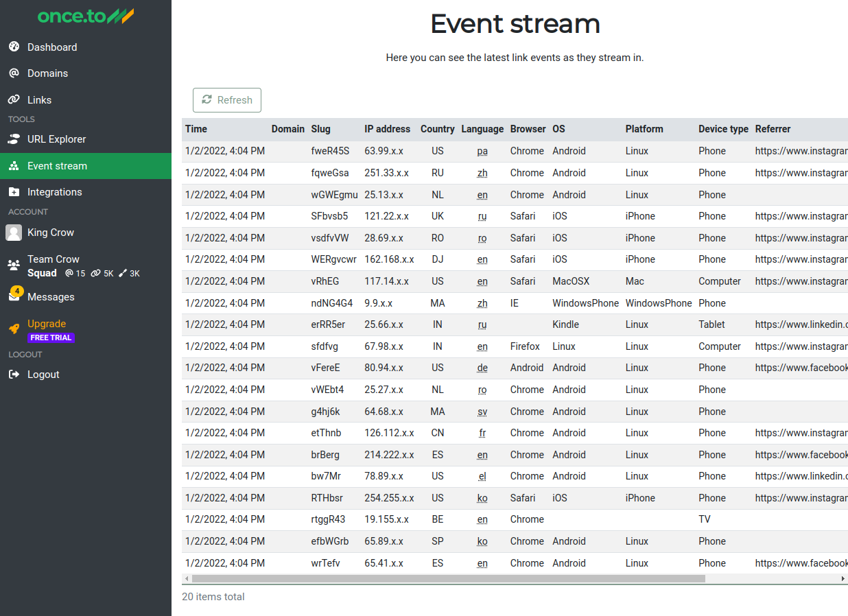Click the slug g4hj6k
The width and height of the screenshot is (848, 616).
tap(325, 412)
